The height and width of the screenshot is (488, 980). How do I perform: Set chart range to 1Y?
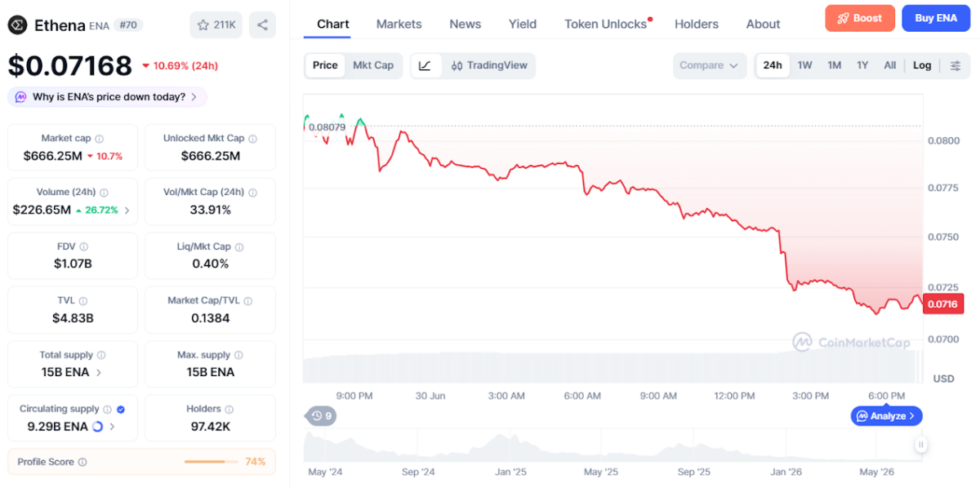(x=862, y=65)
